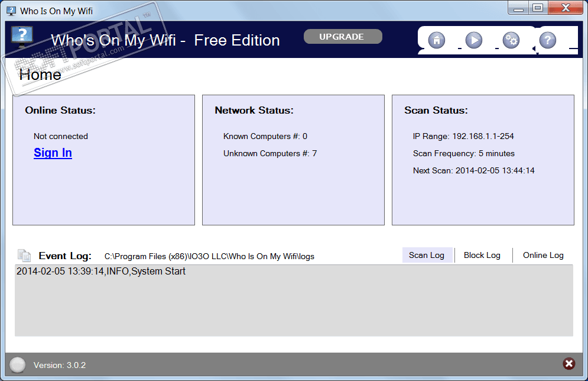The image size is (588, 381).
Task: Click Unknown Computers #: 7 text
Action: coord(270,154)
